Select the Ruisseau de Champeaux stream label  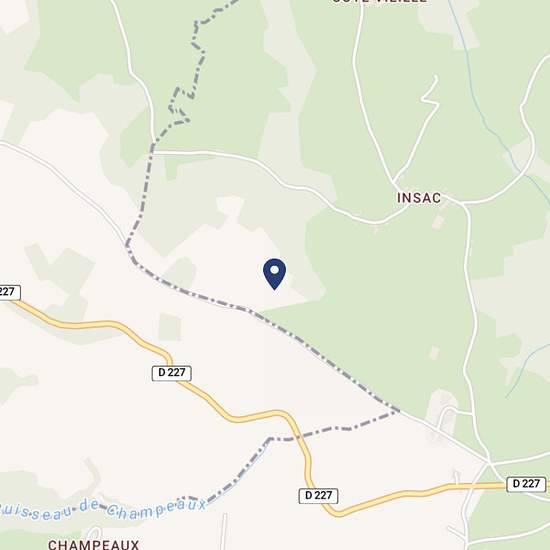click(103, 510)
